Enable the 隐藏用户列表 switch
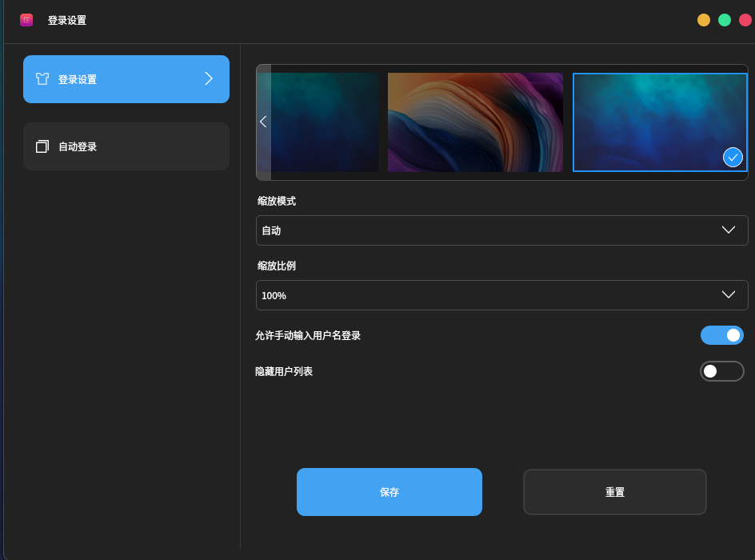Image resolution: width=755 pixels, height=560 pixels. click(x=721, y=370)
